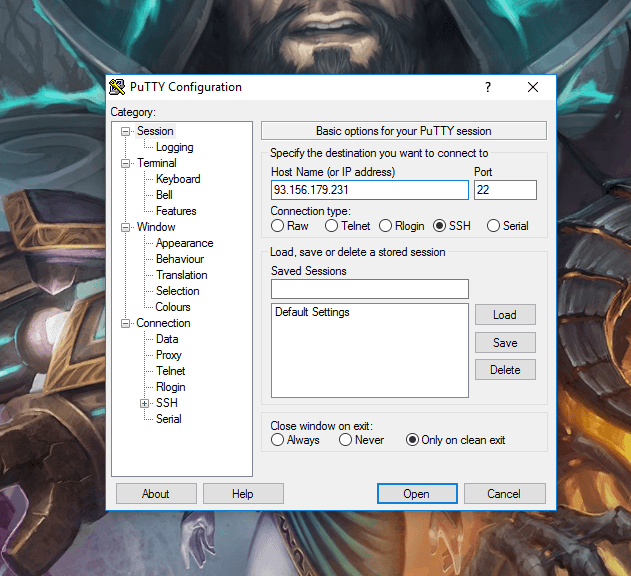This screenshot has height=576, width=631.
Task: Collapse the Window category node
Action: click(126, 227)
